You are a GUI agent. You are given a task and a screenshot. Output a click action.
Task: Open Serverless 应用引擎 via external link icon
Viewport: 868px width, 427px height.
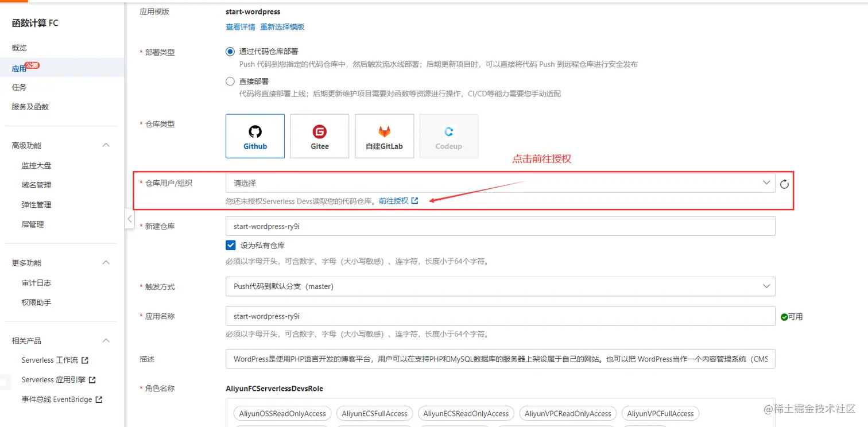92,379
